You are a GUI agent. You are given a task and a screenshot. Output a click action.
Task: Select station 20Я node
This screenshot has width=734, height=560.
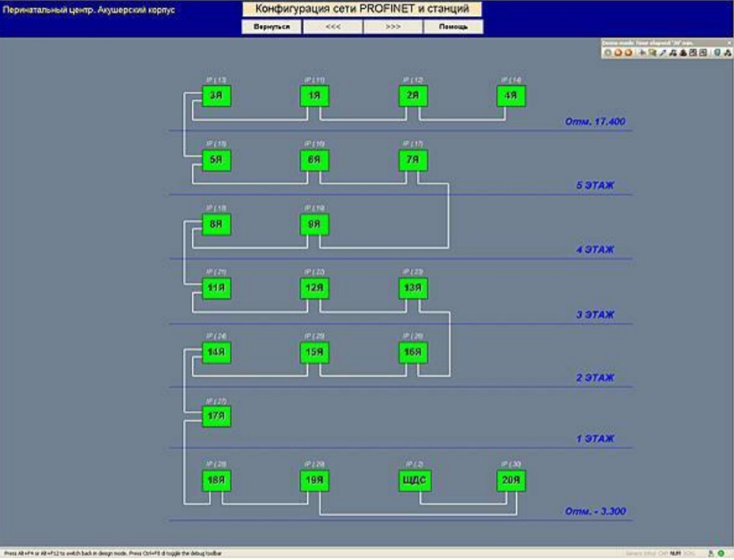(511, 481)
